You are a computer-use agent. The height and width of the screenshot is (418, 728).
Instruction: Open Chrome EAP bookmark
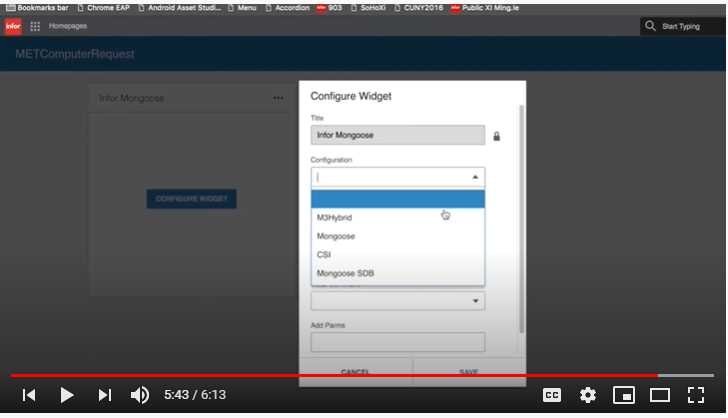point(104,8)
